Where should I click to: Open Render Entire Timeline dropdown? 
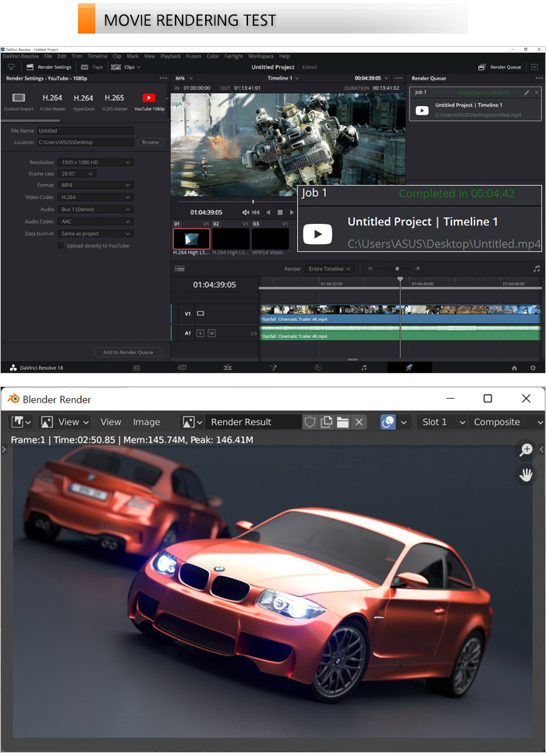coord(330,268)
